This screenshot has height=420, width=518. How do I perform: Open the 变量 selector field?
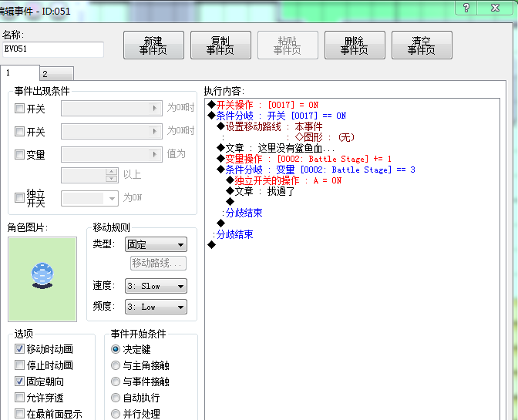[x=112, y=155]
